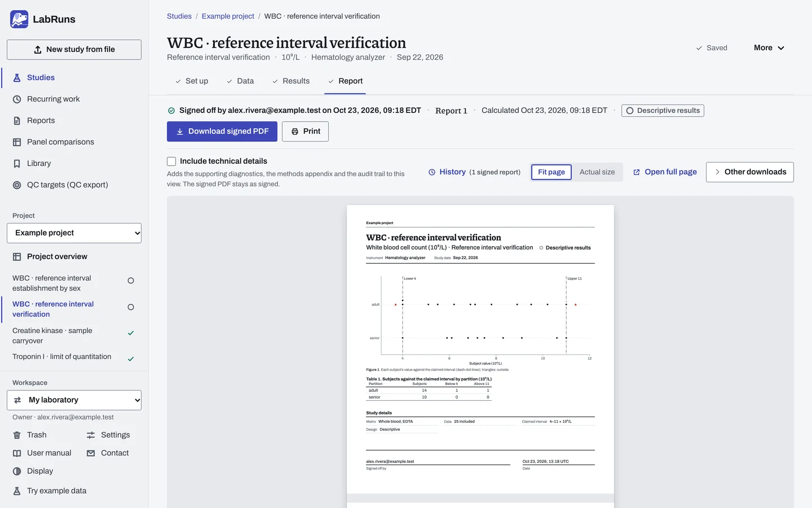Click the report page preview
This screenshot has height=508, width=812.
coord(480,349)
